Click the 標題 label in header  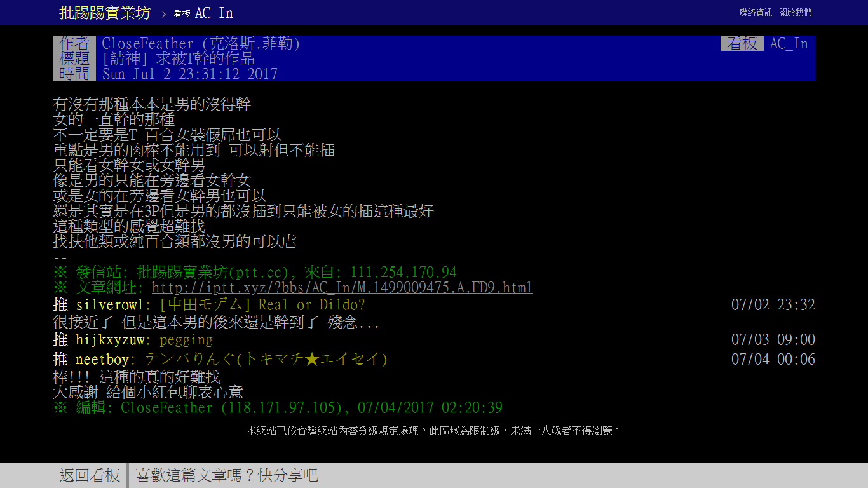pos(75,58)
